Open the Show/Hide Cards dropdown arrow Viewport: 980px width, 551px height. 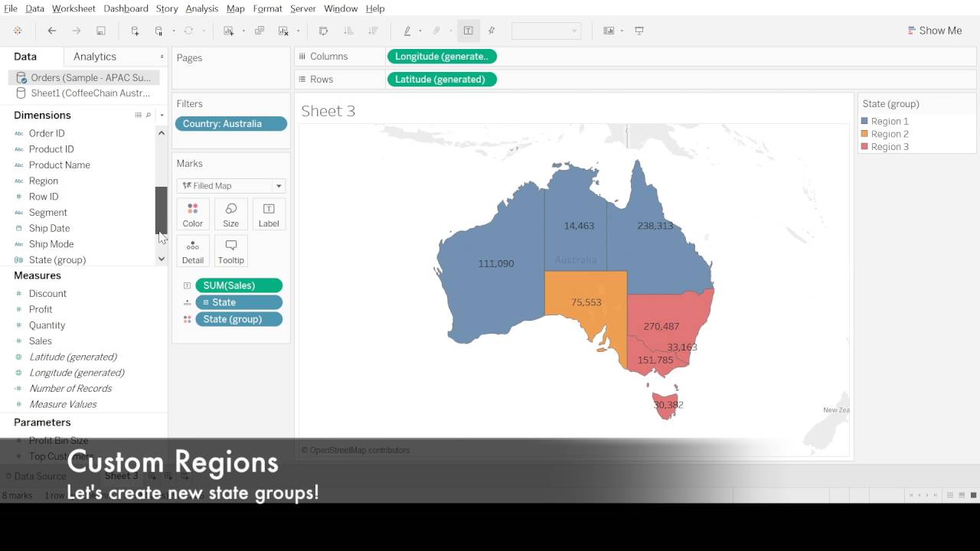tap(622, 31)
